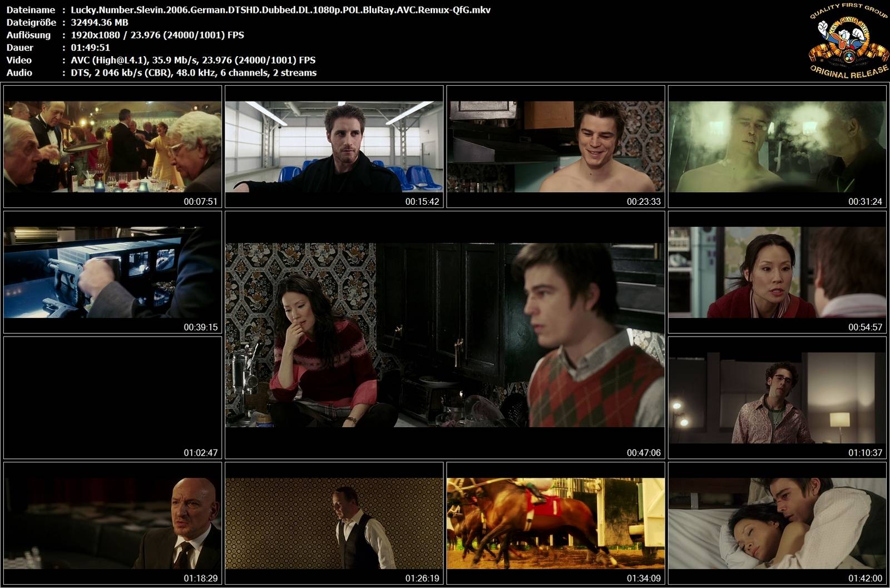Select the file size '32494.36 MB'

coord(100,22)
